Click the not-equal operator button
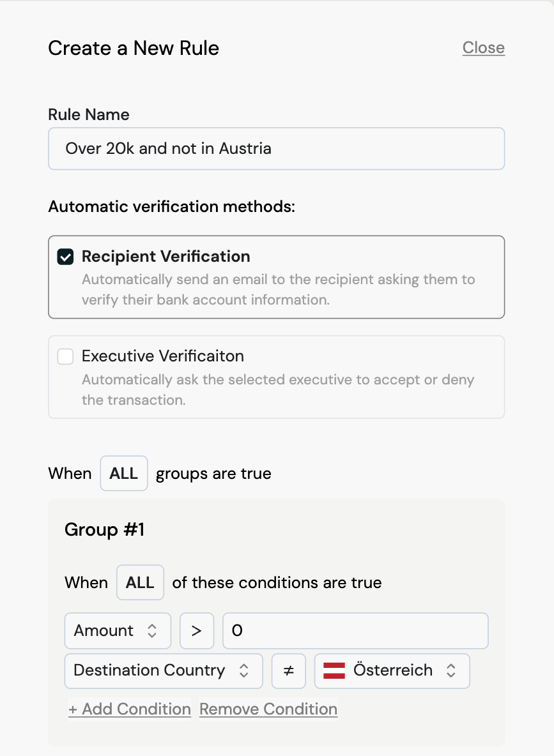554x756 pixels. (x=288, y=670)
